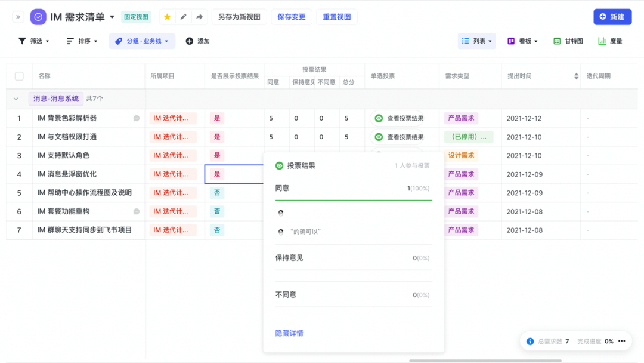Viewport: 644px width, 363px height.
Task: Click the 新建 button
Action: (612, 17)
